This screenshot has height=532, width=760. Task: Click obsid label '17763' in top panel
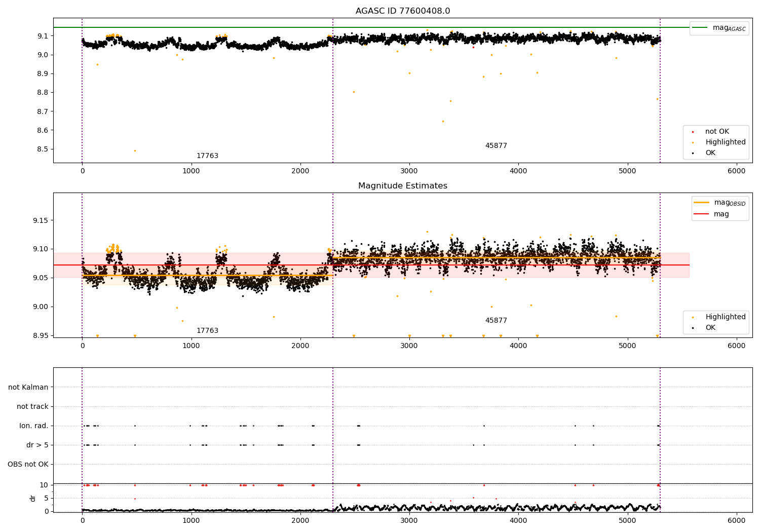[207, 156]
